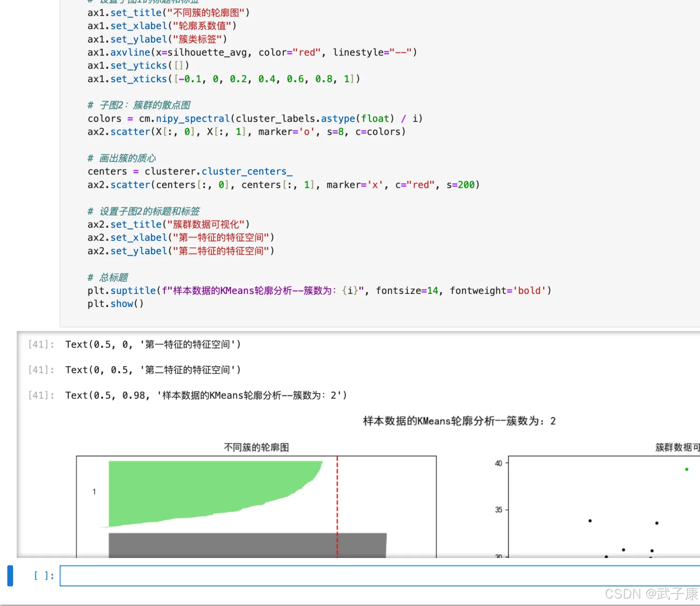Image resolution: width=700 pixels, height=606 pixels.
Task: Click the first output prompt for '第一特征的特征空间'
Action: coord(41,344)
